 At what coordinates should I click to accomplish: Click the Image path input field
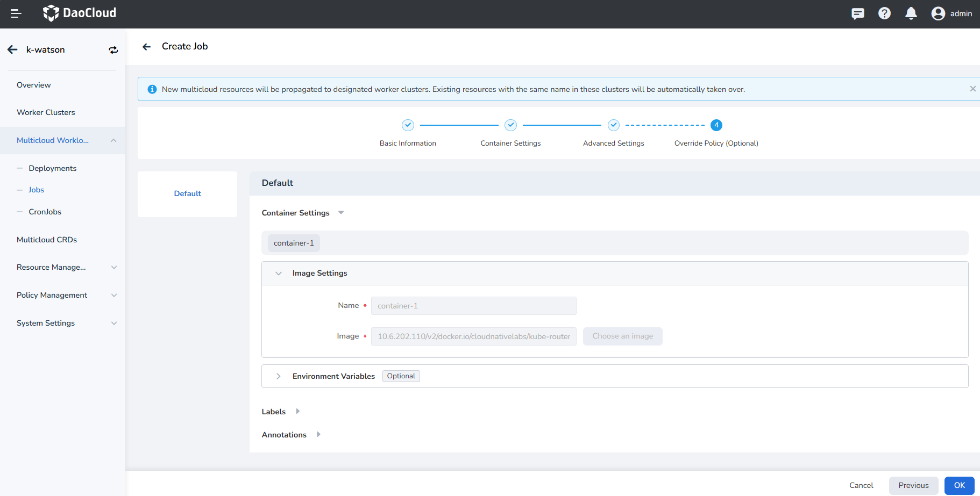click(x=473, y=336)
